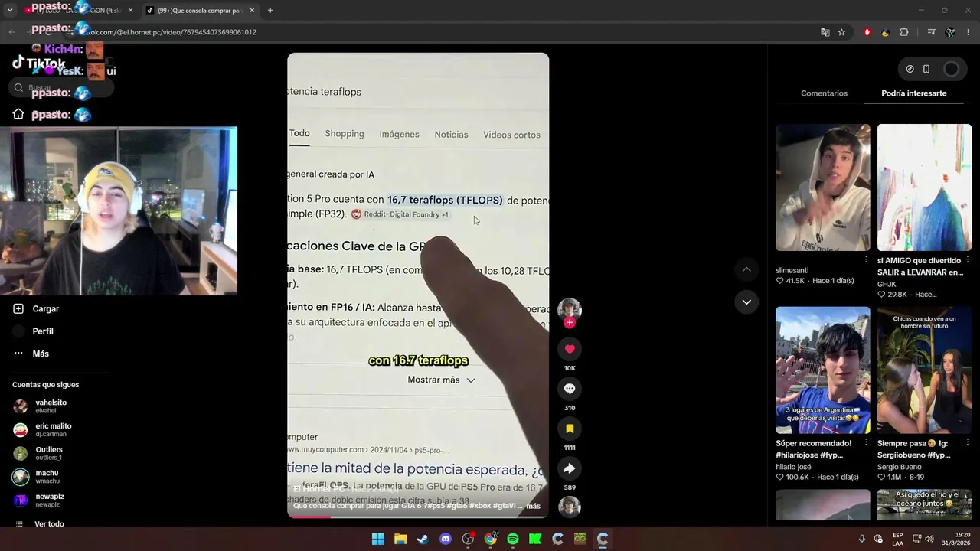Open the Kick app in the taskbar
This screenshot has height=551, width=980.
tap(535, 539)
